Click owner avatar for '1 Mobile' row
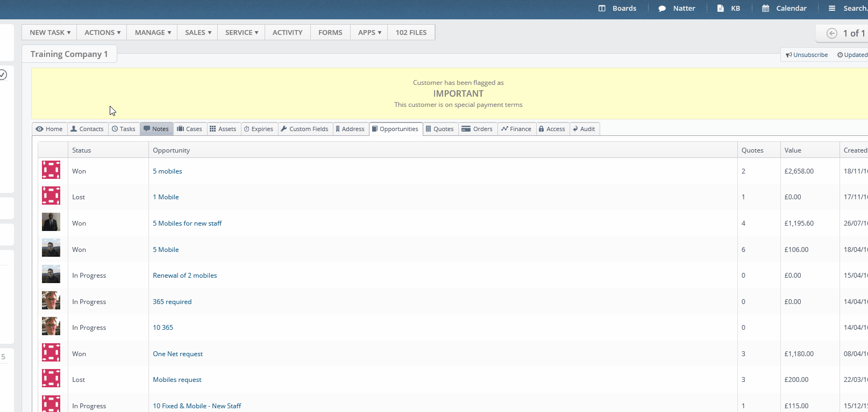The height and width of the screenshot is (412, 868). 51,196
